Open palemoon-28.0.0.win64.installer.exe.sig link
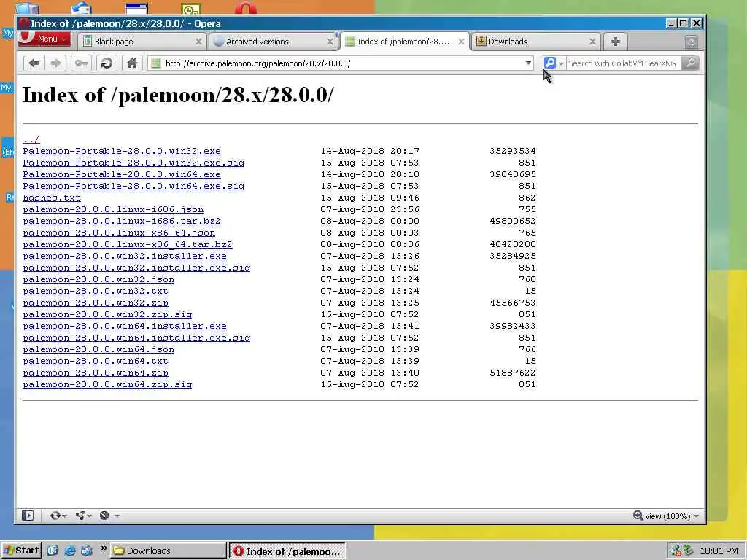747x560 pixels. coord(136,338)
